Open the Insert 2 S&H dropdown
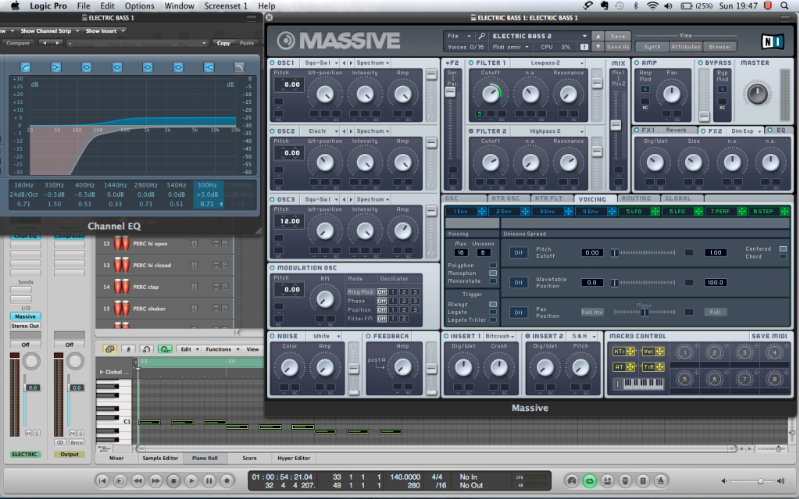The image size is (799, 499). [583, 336]
